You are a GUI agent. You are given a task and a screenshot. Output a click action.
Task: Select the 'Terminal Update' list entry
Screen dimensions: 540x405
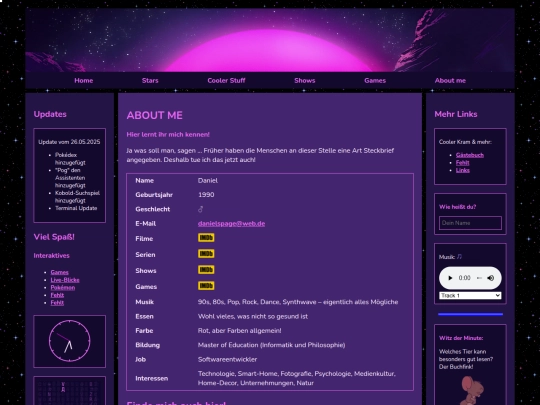[76, 208]
